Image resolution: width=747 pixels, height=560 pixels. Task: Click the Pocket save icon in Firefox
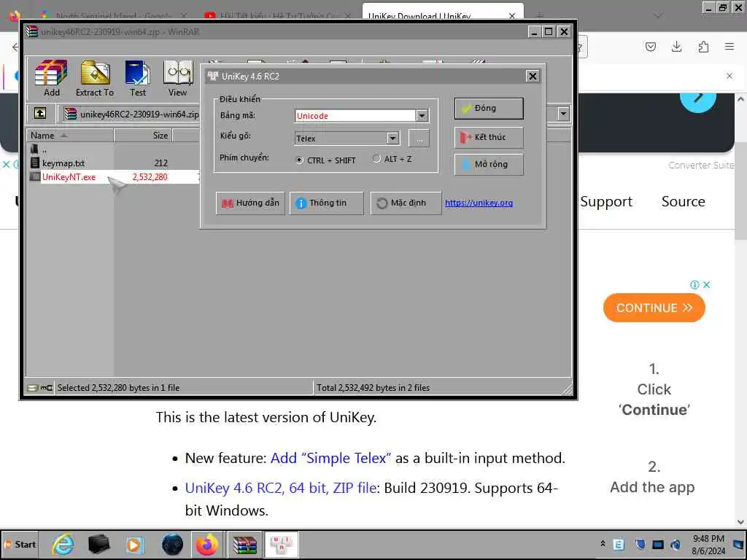(x=651, y=47)
